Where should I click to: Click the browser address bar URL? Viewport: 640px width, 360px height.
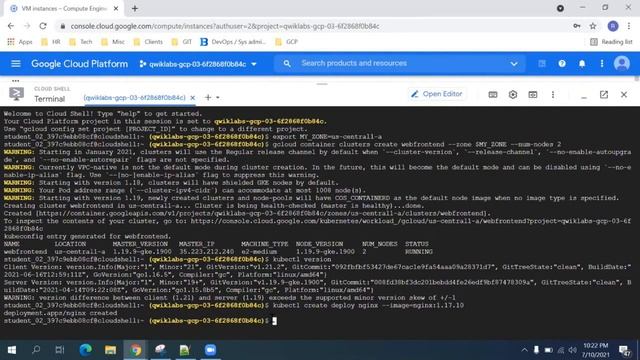pyautogui.click(x=225, y=26)
